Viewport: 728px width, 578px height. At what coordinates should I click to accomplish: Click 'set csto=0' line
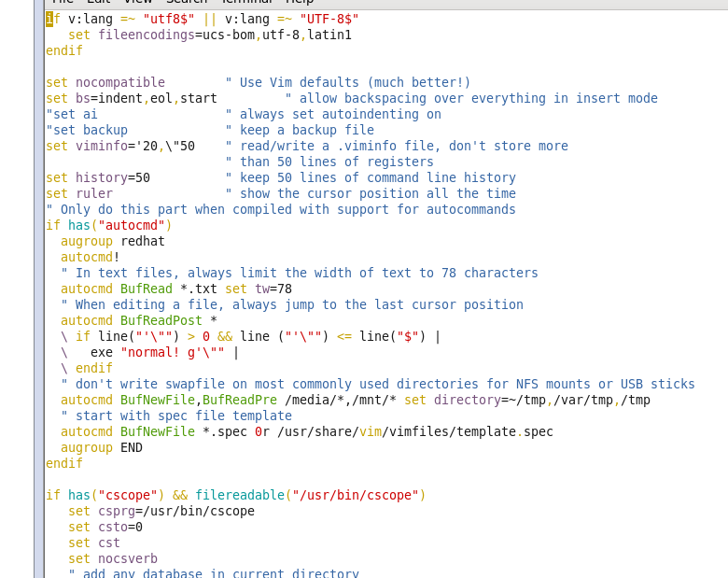tap(105, 527)
